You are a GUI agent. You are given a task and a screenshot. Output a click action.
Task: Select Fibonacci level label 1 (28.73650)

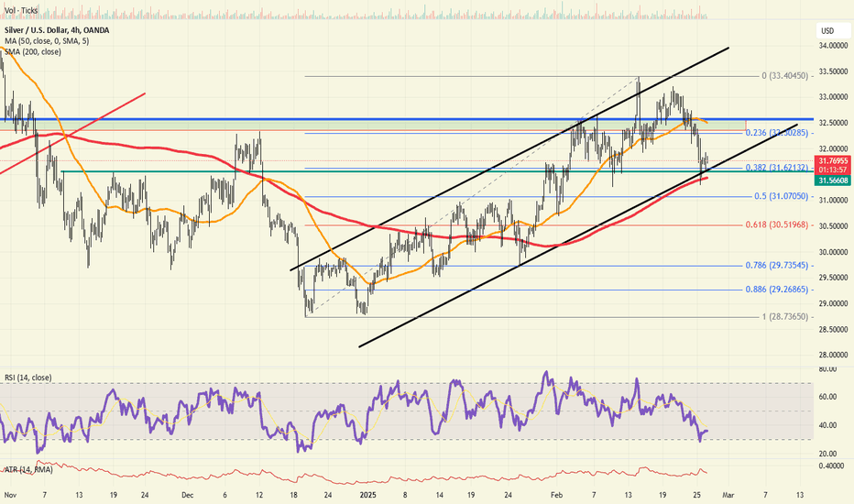[x=785, y=316]
